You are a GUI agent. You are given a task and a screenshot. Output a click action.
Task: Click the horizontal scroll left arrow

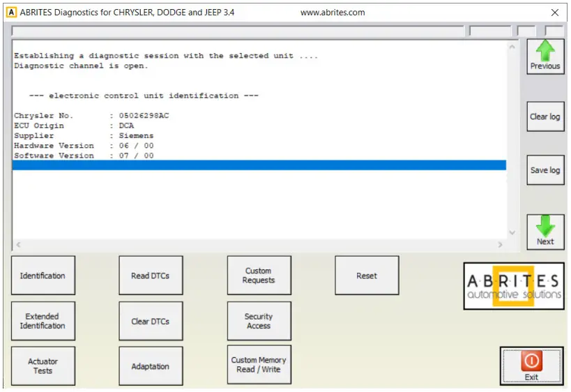pos(18,245)
